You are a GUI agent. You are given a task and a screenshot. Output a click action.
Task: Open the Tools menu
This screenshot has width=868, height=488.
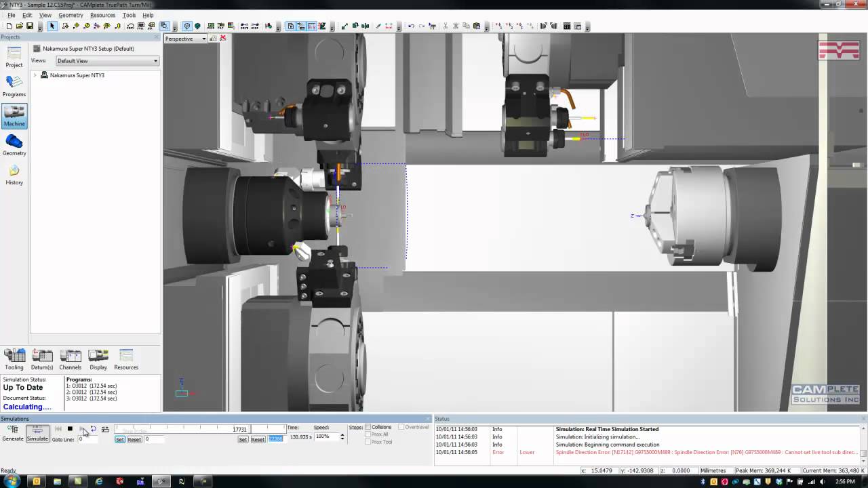(x=129, y=15)
